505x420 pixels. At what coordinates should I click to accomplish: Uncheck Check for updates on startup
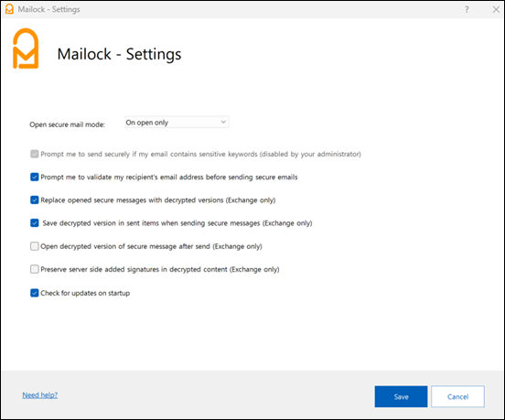[x=35, y=293]
